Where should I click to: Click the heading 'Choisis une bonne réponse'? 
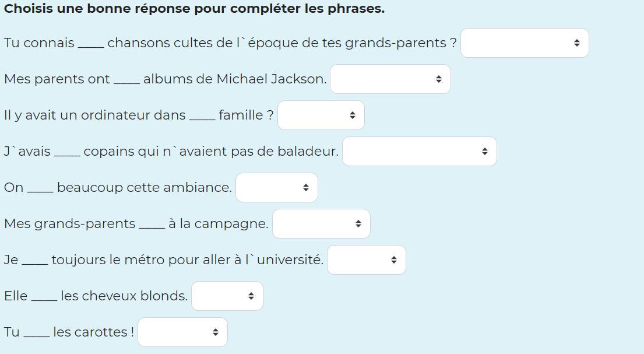point(194,9)
